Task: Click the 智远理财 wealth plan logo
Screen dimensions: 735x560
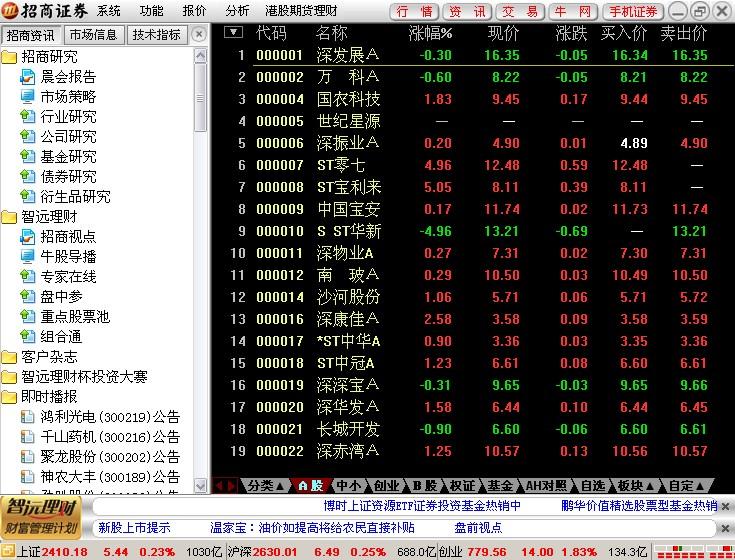Action: coord(42,517)
